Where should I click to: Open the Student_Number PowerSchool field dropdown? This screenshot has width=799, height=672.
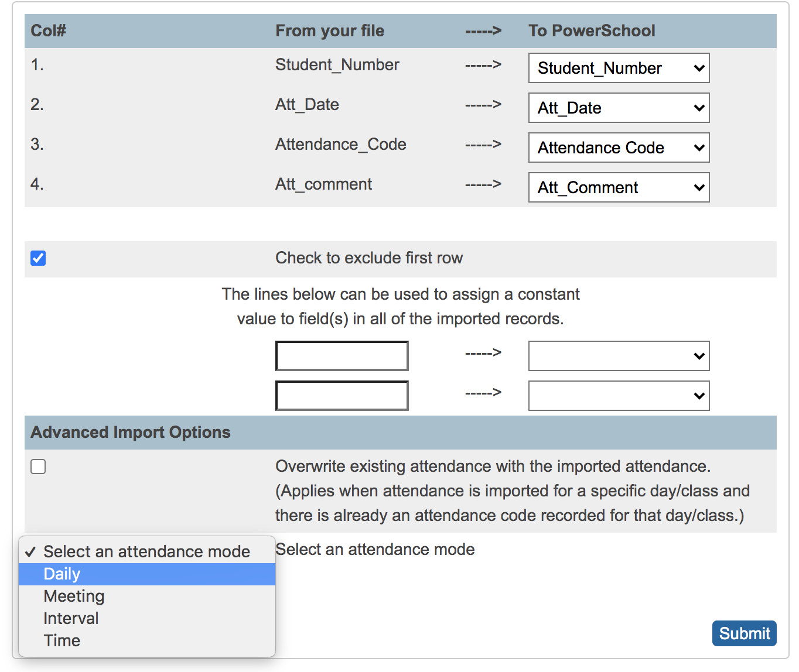[x=619, y=68]
